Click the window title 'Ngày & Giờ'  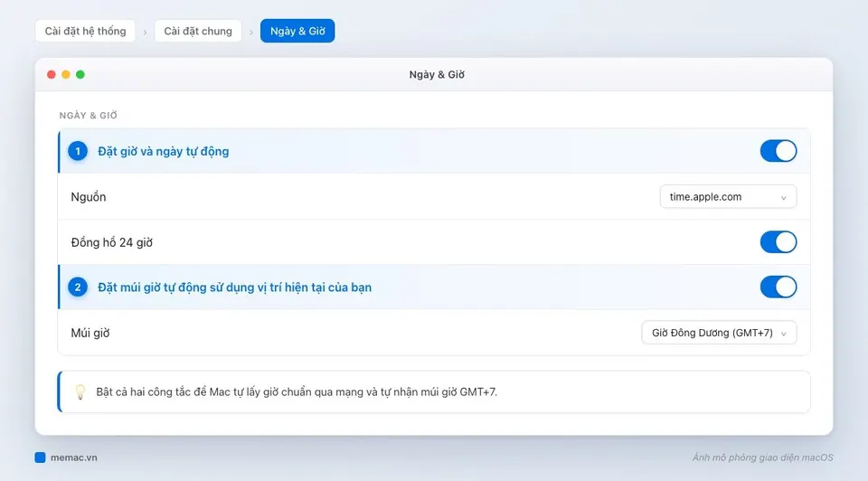[437, 75]
